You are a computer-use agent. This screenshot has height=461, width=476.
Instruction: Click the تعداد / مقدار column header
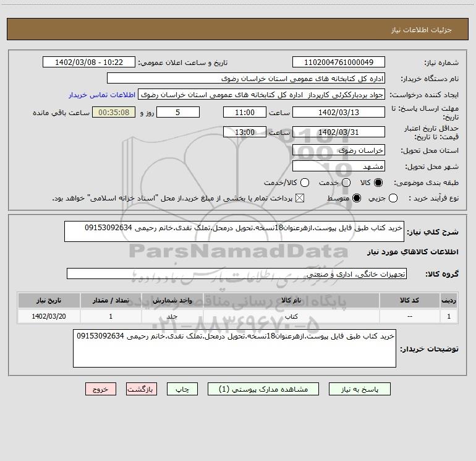(111, 300)
